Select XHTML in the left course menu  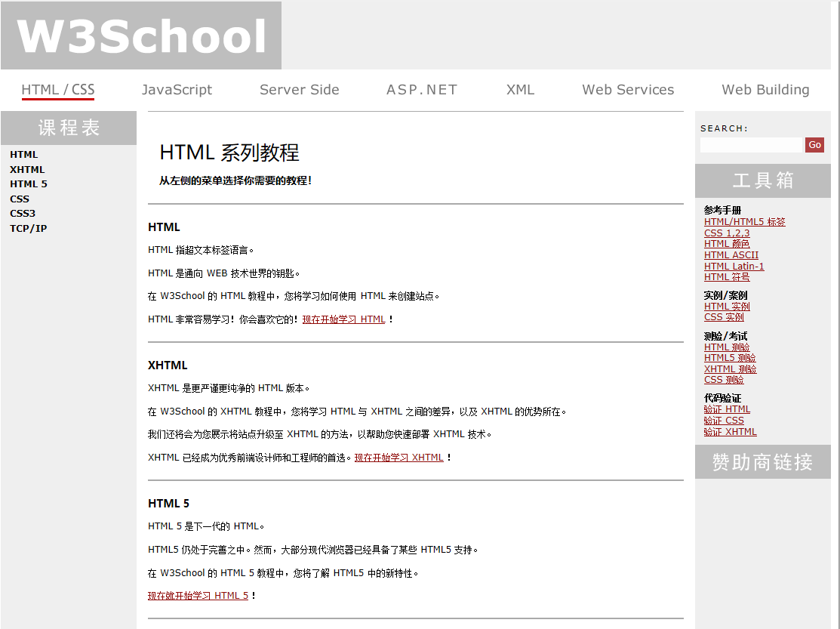(x=26, y=169)
